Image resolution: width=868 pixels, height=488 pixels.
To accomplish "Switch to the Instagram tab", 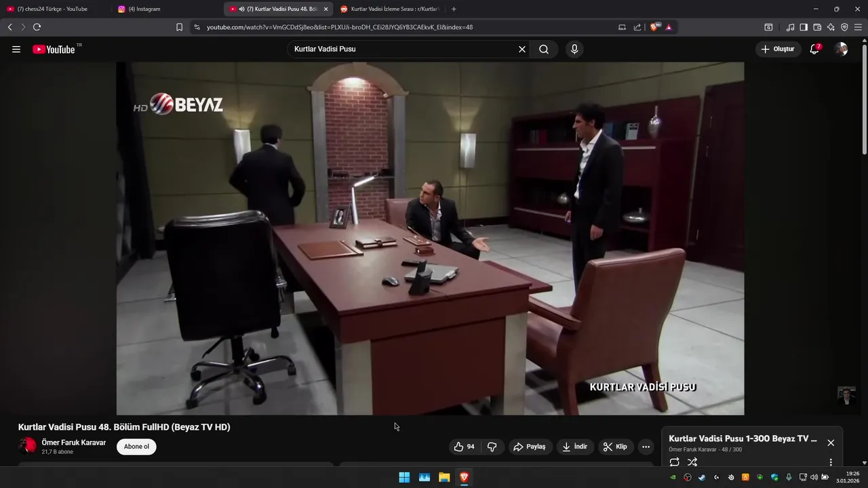I will click(x=166, y=9).
